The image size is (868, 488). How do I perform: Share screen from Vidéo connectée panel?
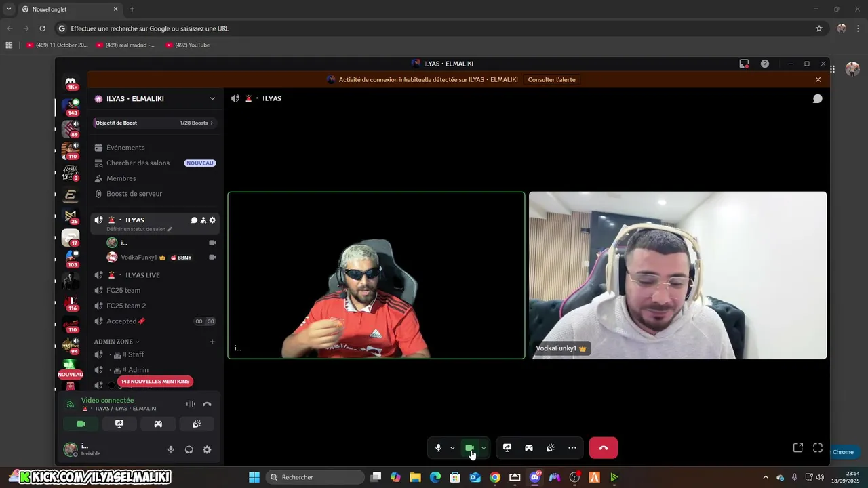119,424
